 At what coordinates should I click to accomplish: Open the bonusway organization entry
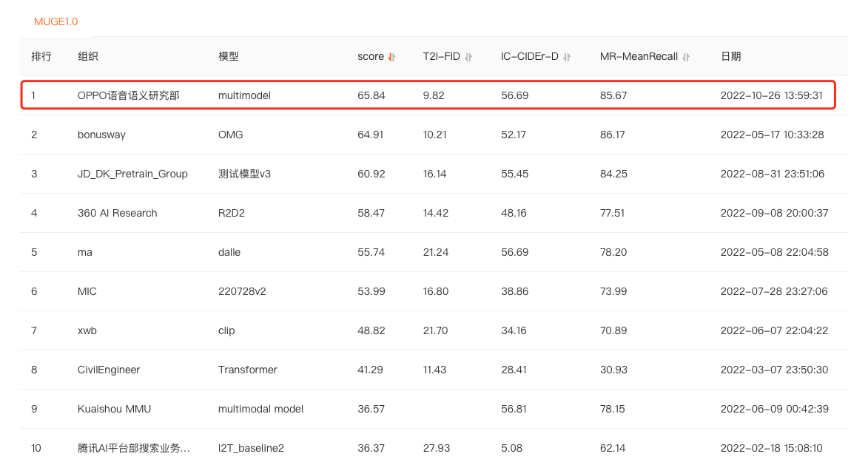pyautogui.click(x=101, y=135)
